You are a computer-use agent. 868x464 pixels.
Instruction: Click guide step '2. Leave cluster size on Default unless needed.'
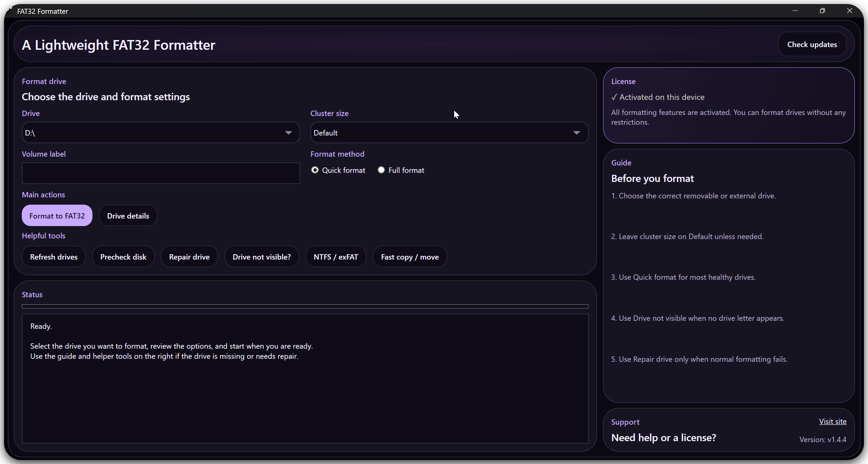click(x=687, y=237)
